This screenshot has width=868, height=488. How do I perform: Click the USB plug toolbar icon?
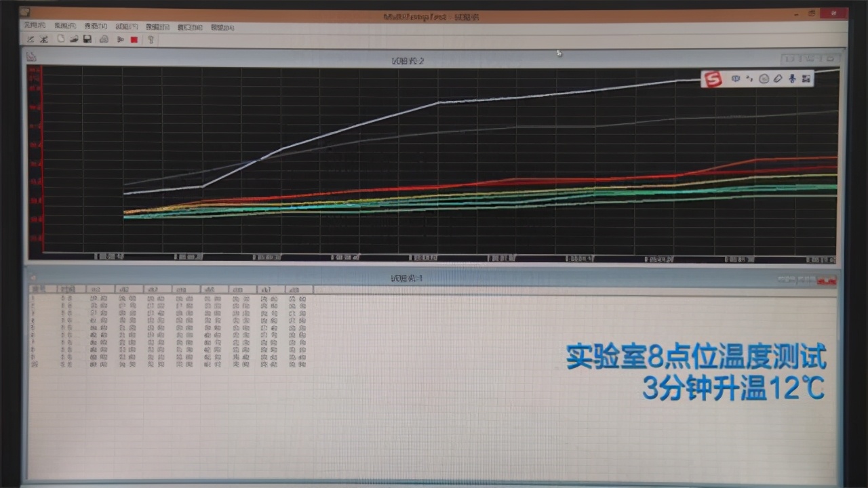[x=151, y=39]
